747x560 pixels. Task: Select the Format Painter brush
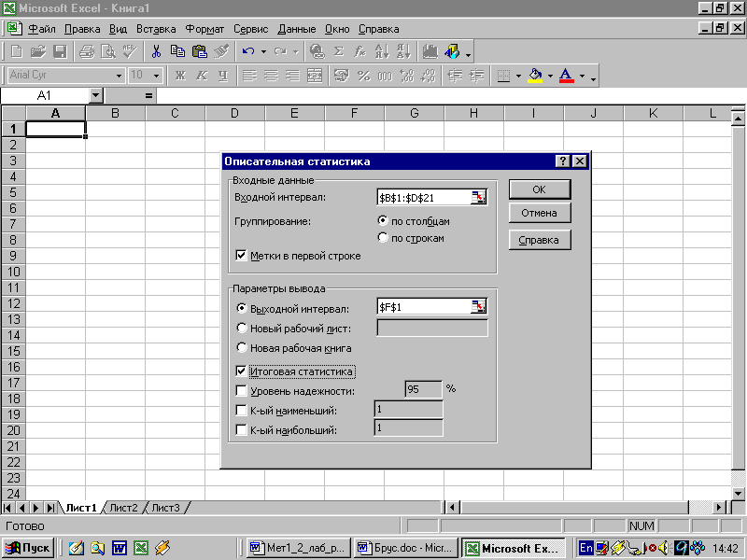click(221, 51)
